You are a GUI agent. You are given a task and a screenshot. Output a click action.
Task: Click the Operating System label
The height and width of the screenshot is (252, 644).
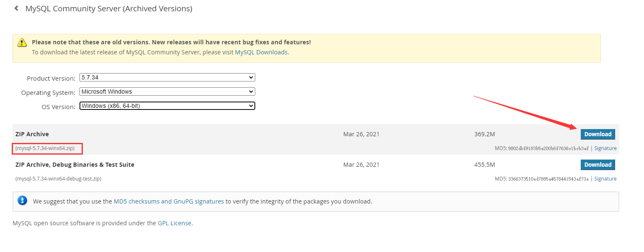(48, 93)
